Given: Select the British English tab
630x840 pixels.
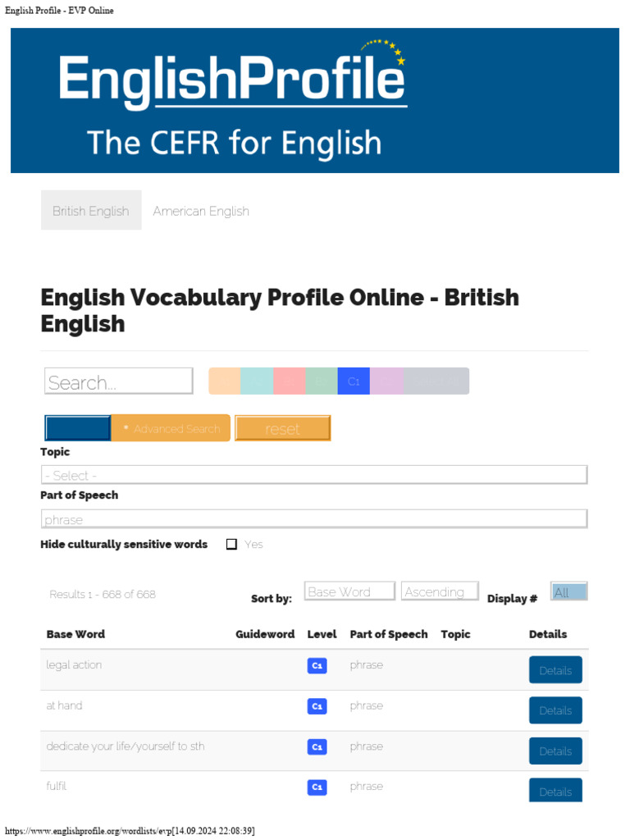Looking at the screenshot, I should click(x=91, y=211).
